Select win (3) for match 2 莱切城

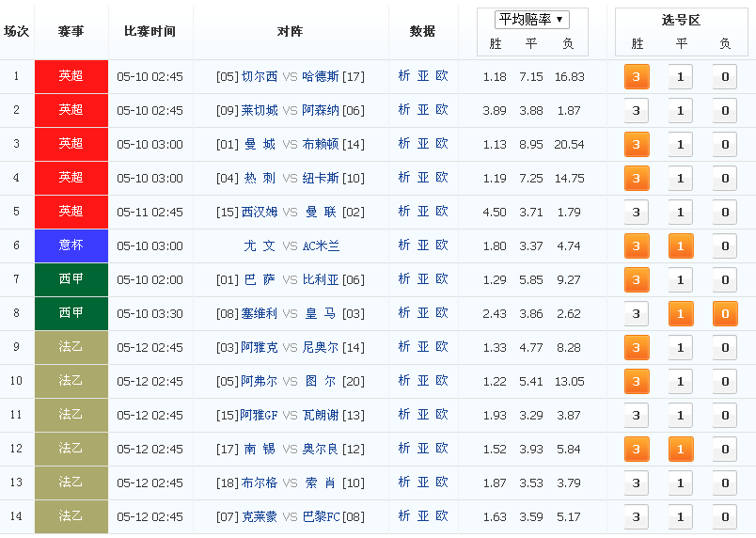(x=637, y=111)
